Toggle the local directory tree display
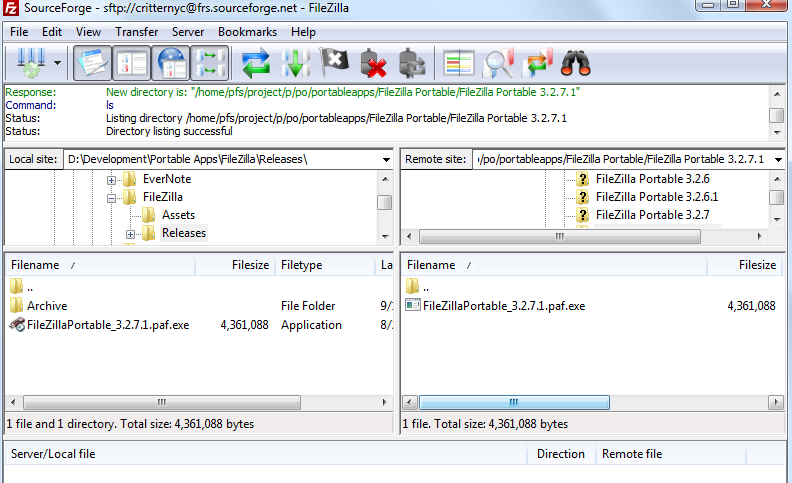The width and height of the screenshot is (792, 483). (x=131, y=63)
